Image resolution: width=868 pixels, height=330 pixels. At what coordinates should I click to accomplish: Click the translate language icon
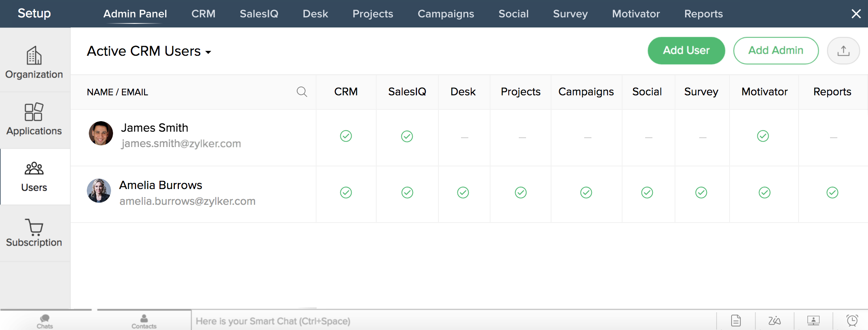(774, 321)
